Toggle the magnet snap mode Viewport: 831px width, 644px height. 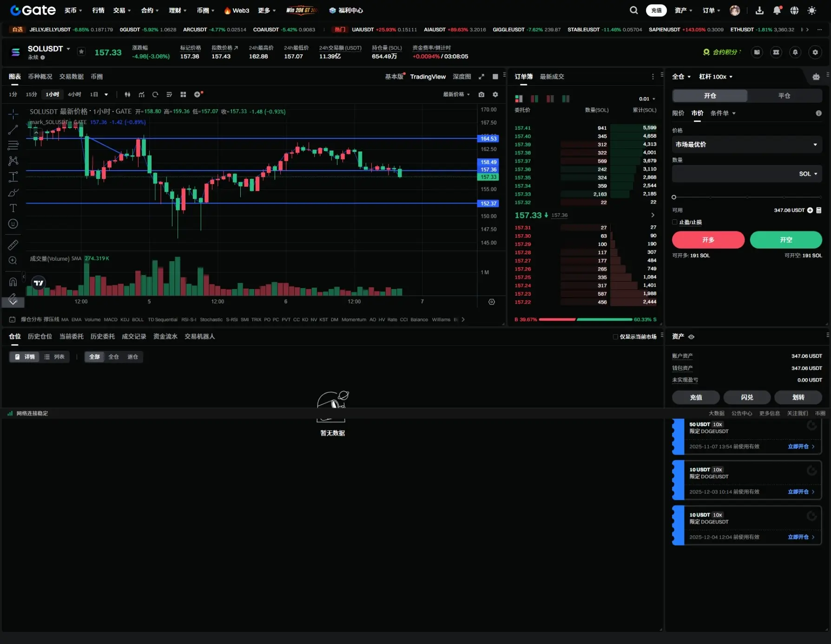tap(13, 282)
